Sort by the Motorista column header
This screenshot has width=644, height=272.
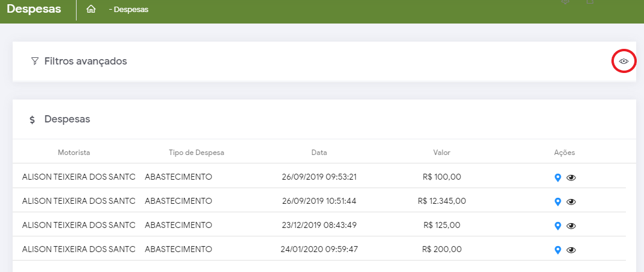pos(74,153)
